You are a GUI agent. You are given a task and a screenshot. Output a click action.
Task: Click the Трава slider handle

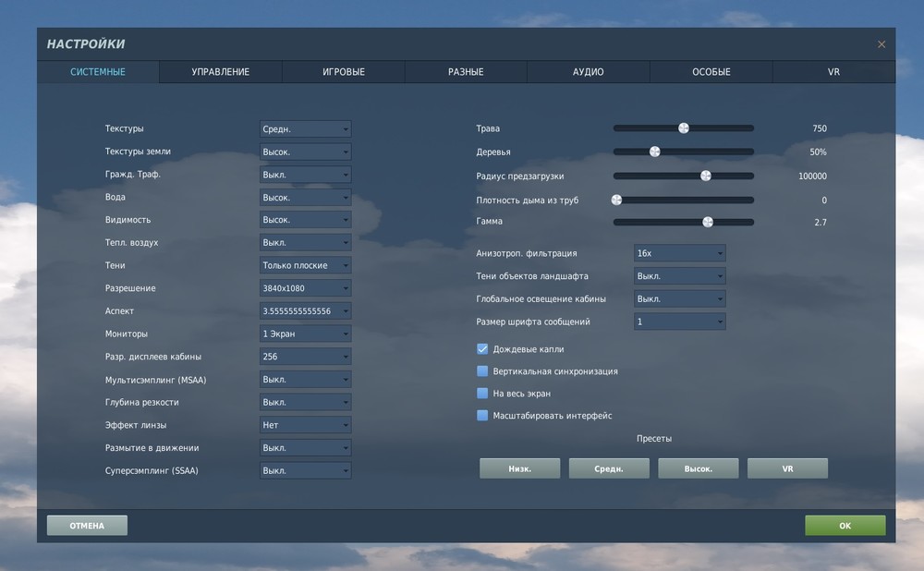684,128
